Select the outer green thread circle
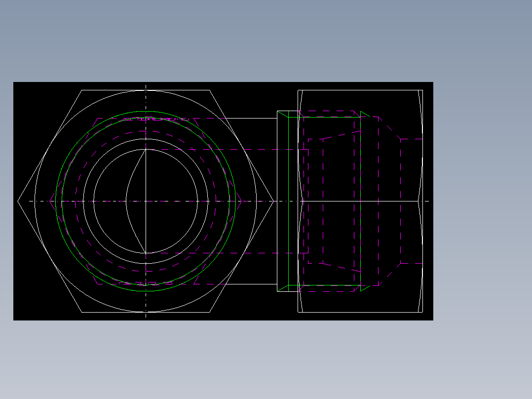Screen dimensions: 532x399 tap(146, 201)
